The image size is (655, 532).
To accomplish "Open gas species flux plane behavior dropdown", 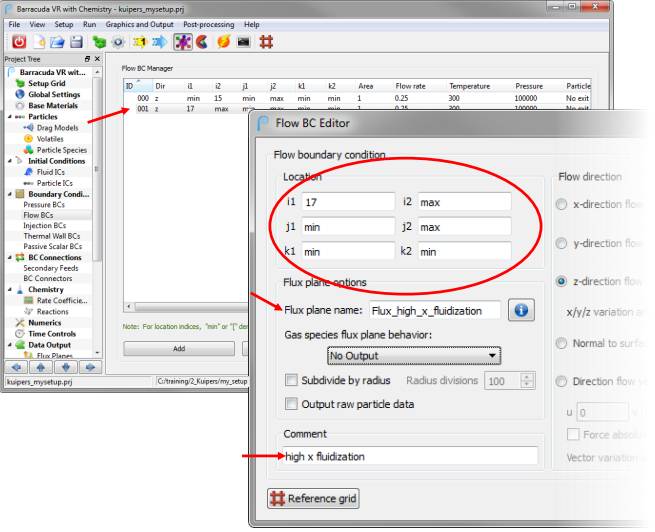I will click(x=414, y=355).
